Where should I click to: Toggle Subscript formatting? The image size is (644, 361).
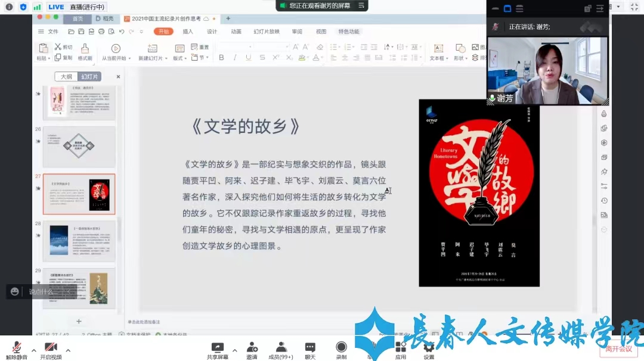click(290, 58)
